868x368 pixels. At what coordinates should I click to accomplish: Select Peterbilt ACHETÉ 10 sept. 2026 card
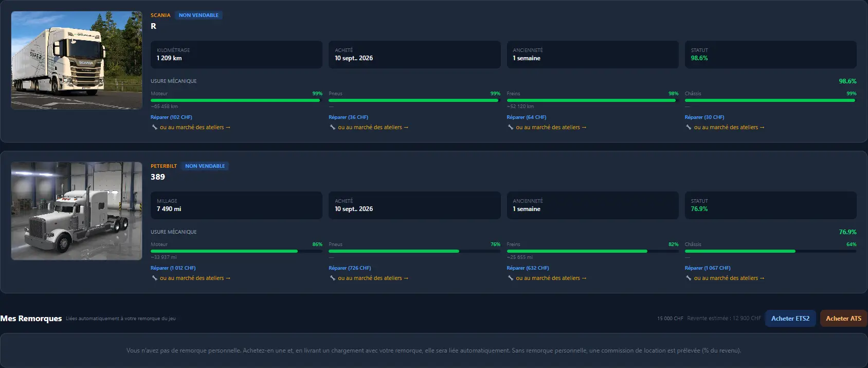point(414,205)
